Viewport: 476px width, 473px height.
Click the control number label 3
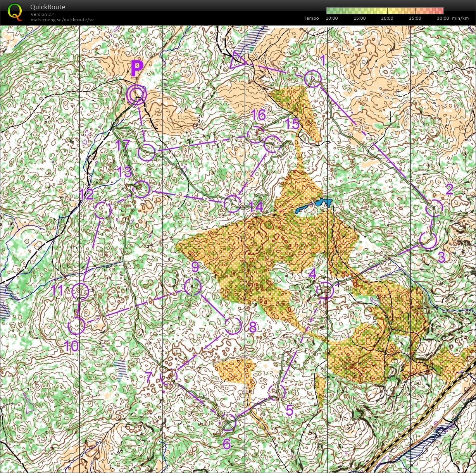(x=442, y=257)
